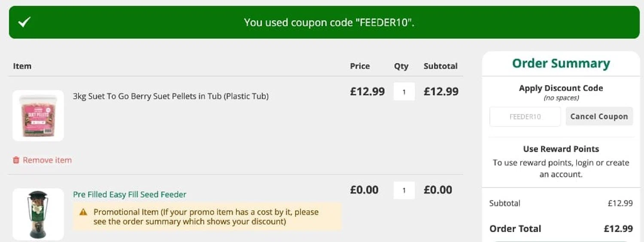Click the Order Summary heading

click(561, 64)
